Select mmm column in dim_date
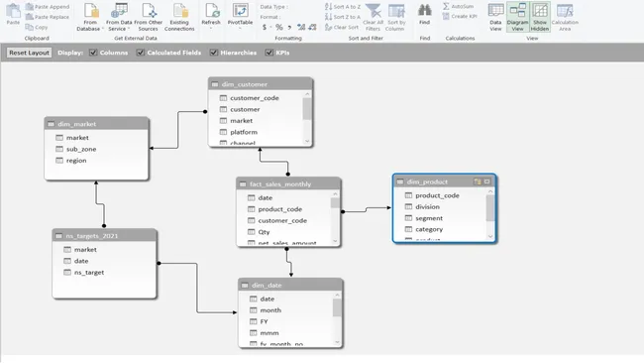644x363 pixels. [x=269, y=333]
